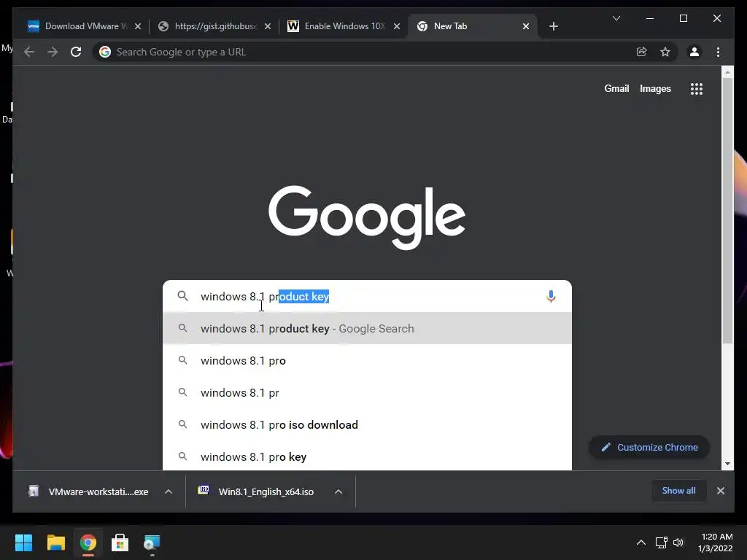This screenshot has width=747, height=560.
Task: Close the gist.github tab
Action: pyautogui.click(x=268, y=26)
